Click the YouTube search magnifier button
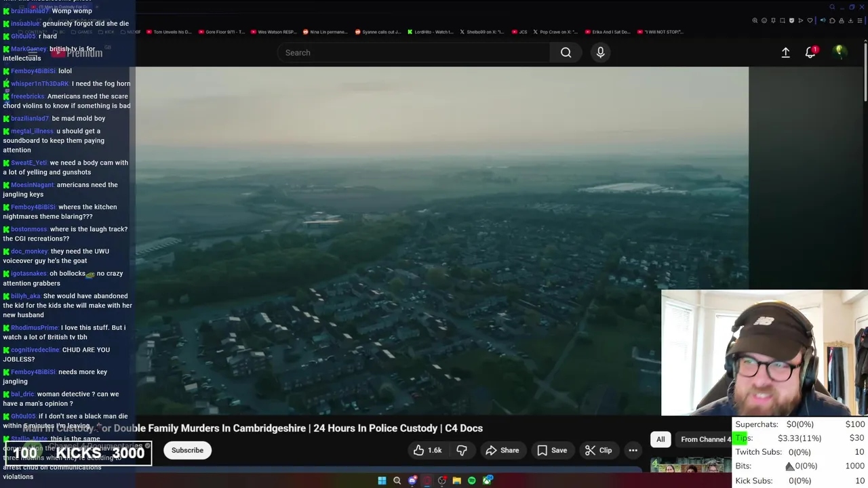The width and height of the screenshot is (868, 488). click(566, 52)
